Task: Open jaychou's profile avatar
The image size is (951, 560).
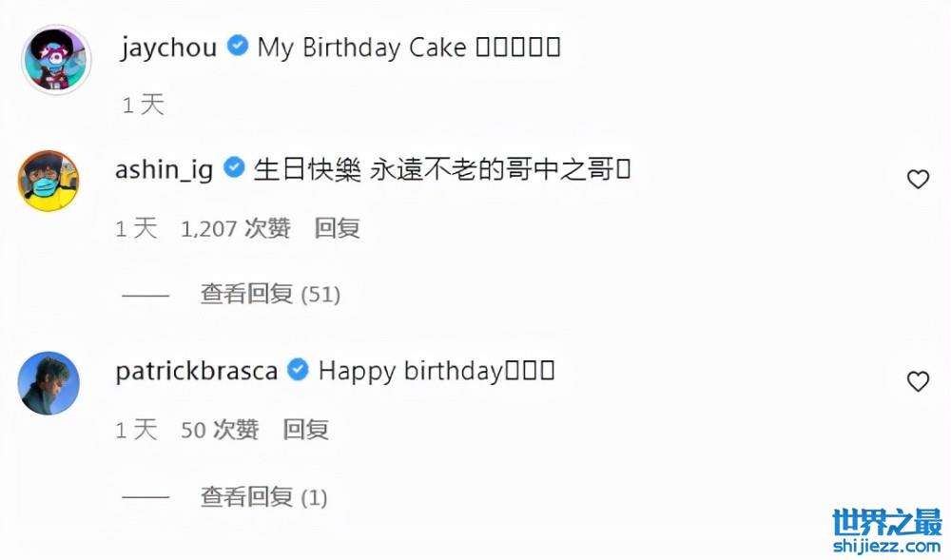Action: [56, 60]
